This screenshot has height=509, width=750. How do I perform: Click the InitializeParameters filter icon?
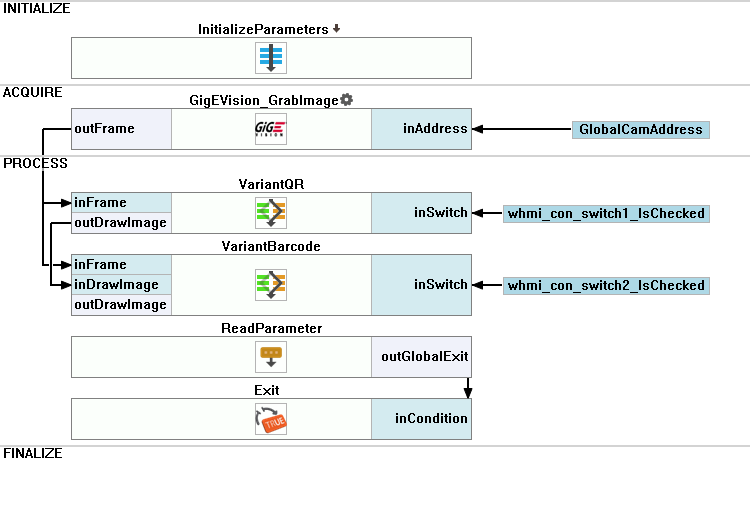(271, 57)
